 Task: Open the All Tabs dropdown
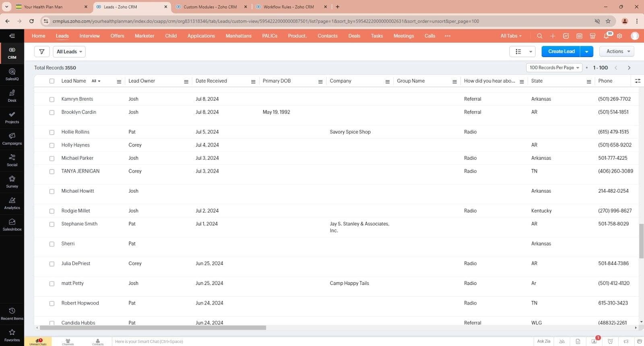(x=511, y=36)
